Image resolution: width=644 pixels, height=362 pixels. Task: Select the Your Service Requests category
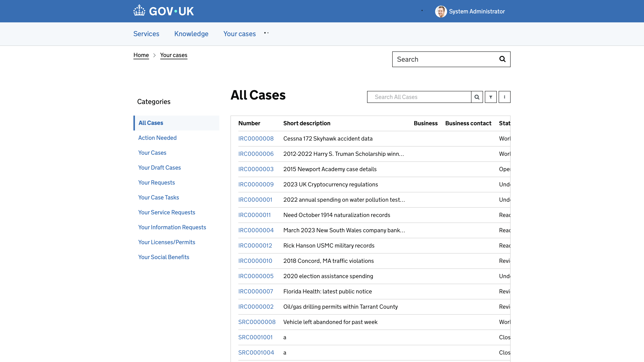167,212
